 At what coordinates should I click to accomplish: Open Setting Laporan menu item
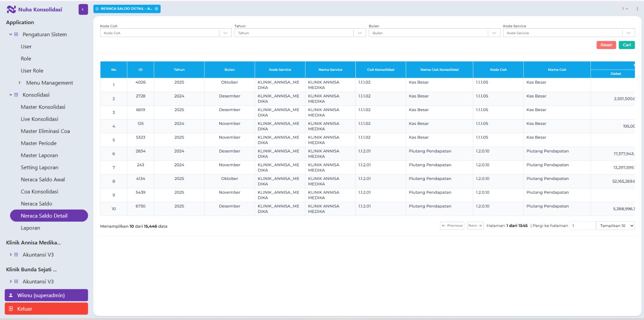click(x=39, y=167)
